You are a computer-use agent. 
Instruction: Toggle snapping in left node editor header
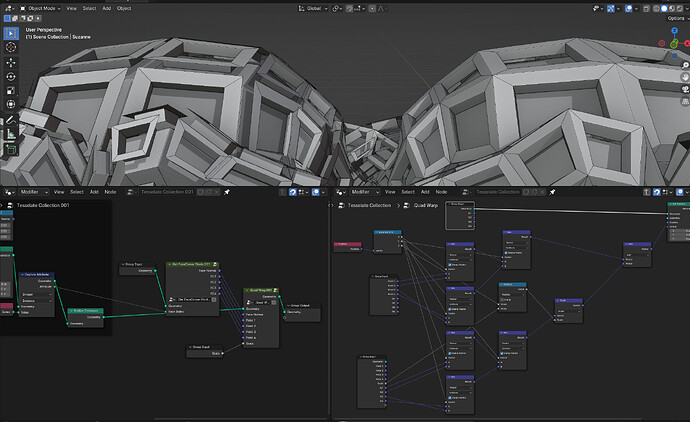coord(293,192)
